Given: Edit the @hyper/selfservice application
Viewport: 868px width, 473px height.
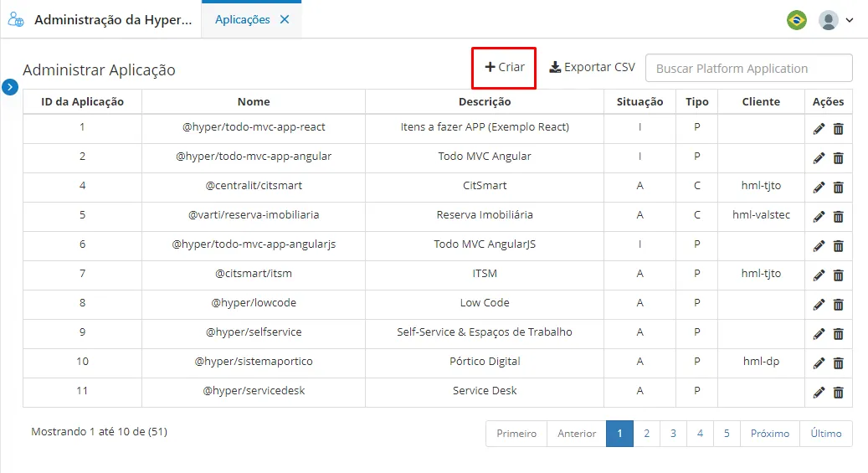Looking at the screenshot, I should (x=819, y=334).
